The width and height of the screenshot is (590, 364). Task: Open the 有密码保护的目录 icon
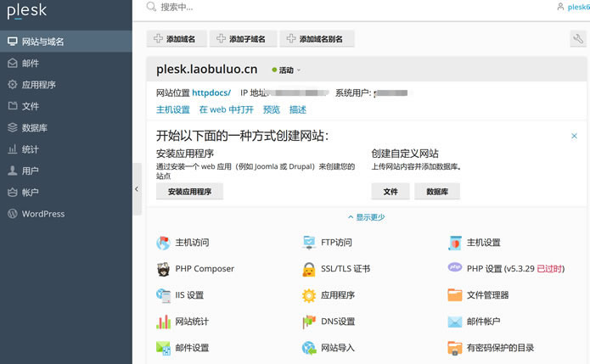[455, 348]
